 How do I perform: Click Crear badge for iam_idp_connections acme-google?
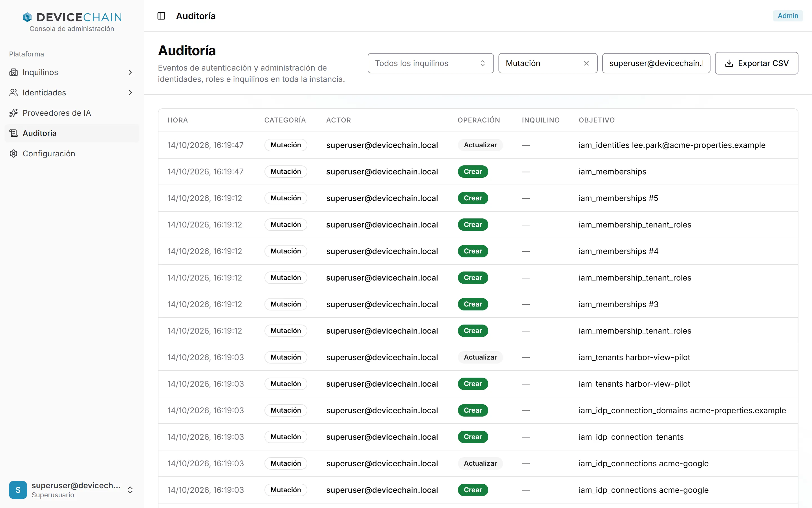click(x=473, y=490)
